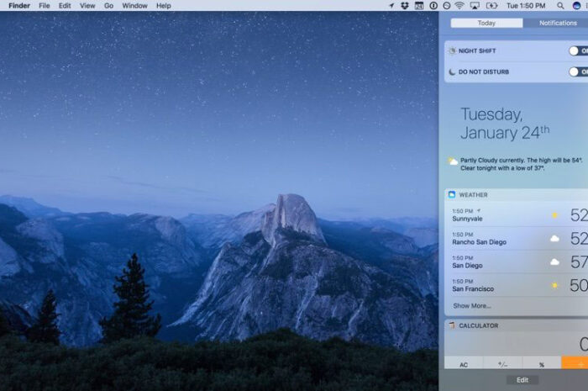588x391 pixels.
Task: Click the Weather widget app icon
Action: click(x=452, y=194)
